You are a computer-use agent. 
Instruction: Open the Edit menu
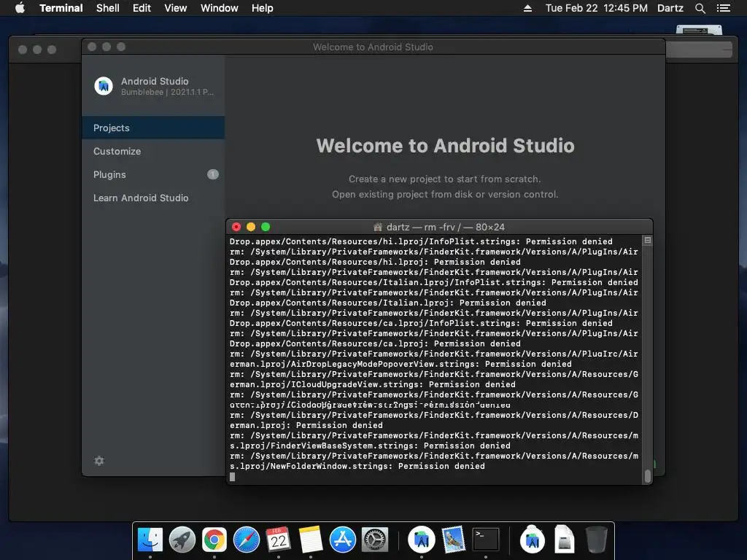[x=142, y=8]
